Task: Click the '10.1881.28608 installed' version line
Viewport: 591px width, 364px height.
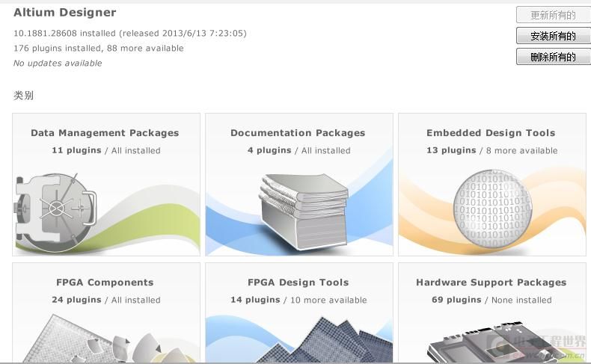Action: coord(130,33)
